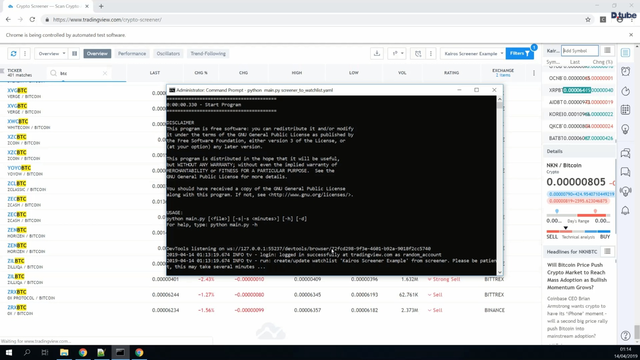
Task: Open the Kairos Screener Example dropdown
Action: coord(473,53)
